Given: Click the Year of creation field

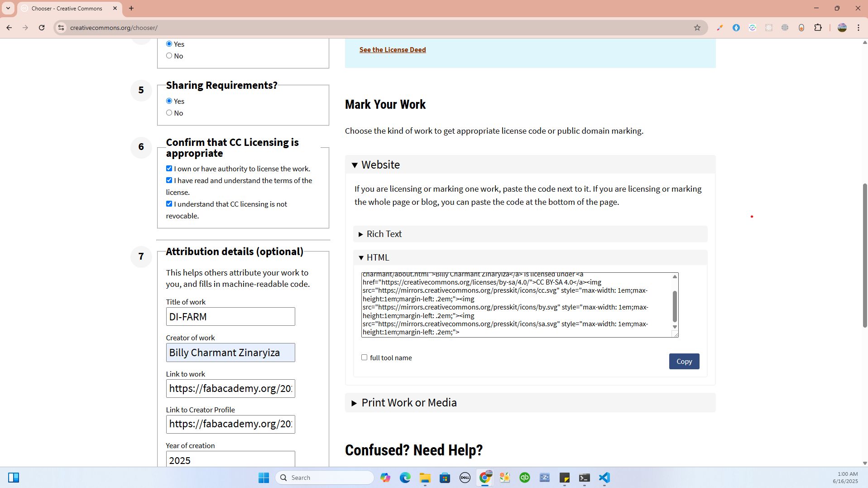Looking at the screenshot, I should [x=230, y=459].
